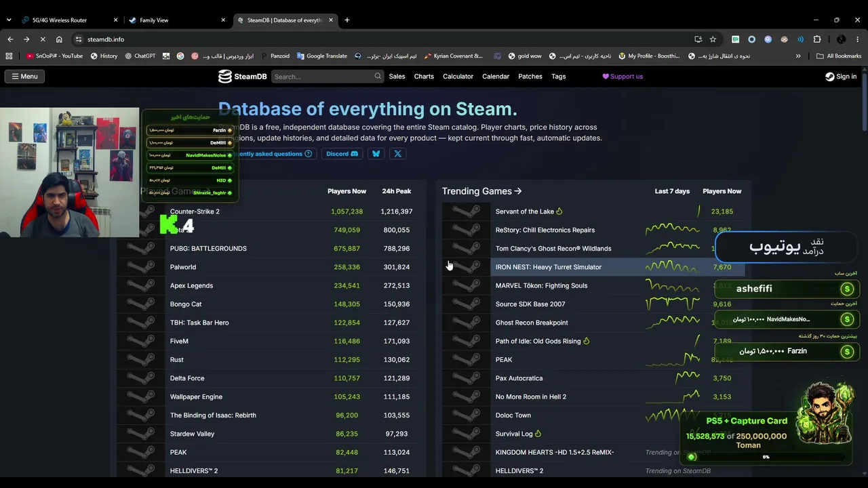Close the Family View tab
Viewport: 868px width, 488px height.
[223, 20]
